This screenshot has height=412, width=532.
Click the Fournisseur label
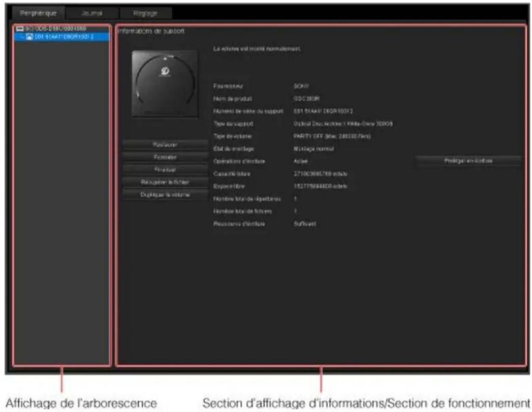pos(228,86)
